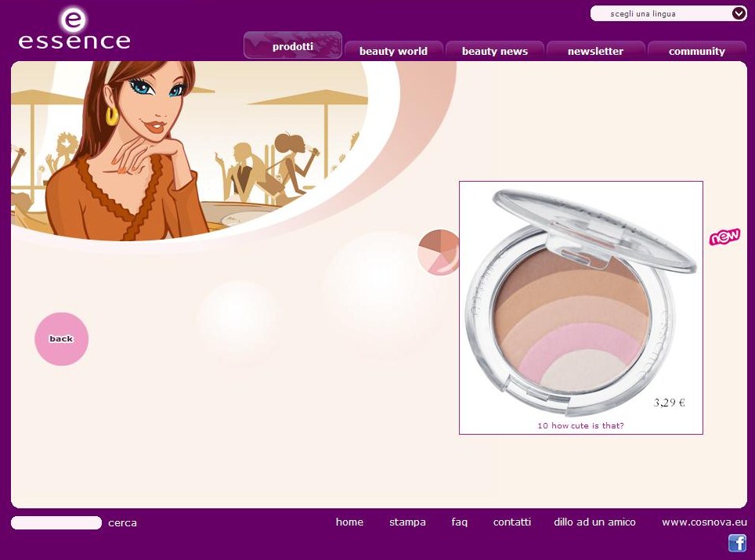Open the home footer link

coord(349,522)
